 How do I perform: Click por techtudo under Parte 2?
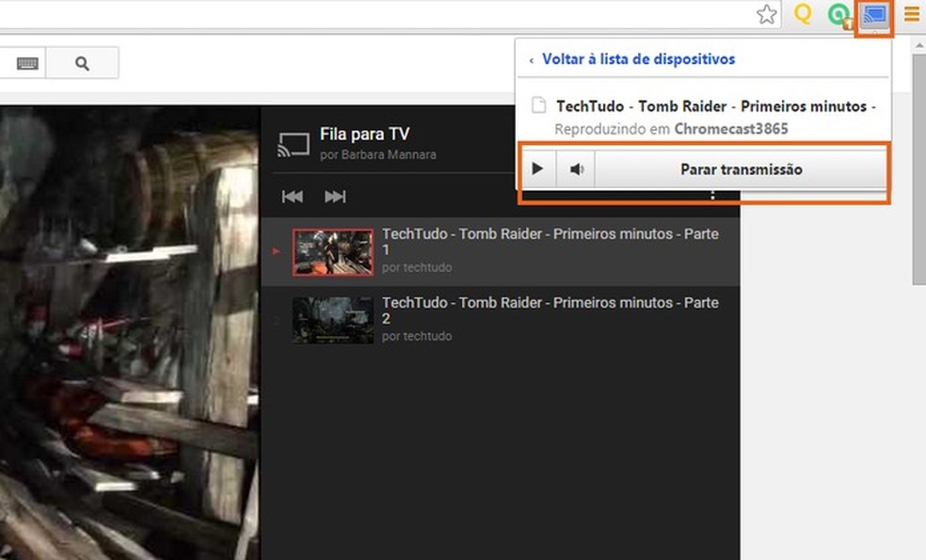click(x=416, y=336)
